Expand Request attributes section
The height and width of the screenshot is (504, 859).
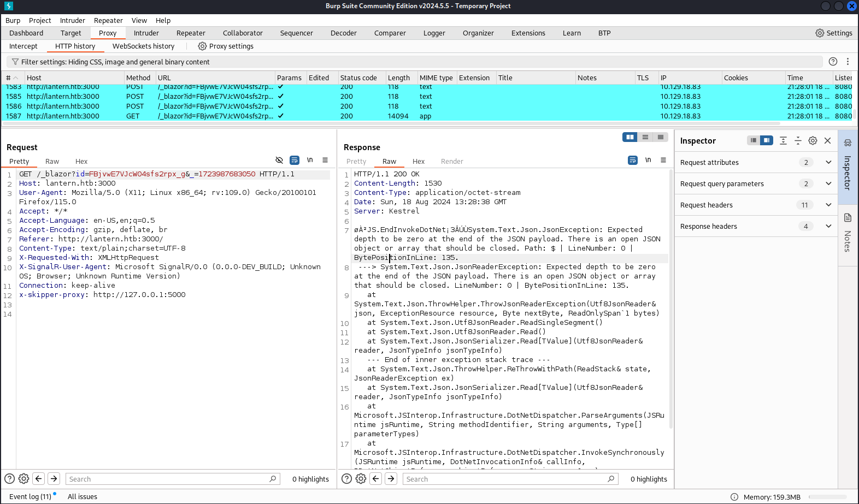756,162
